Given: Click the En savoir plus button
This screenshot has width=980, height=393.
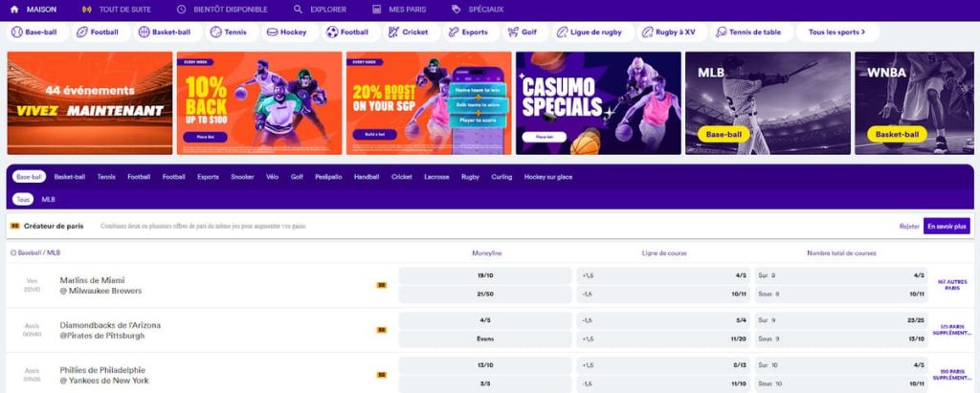Looking at the screenshot, I should pos(947,227).
